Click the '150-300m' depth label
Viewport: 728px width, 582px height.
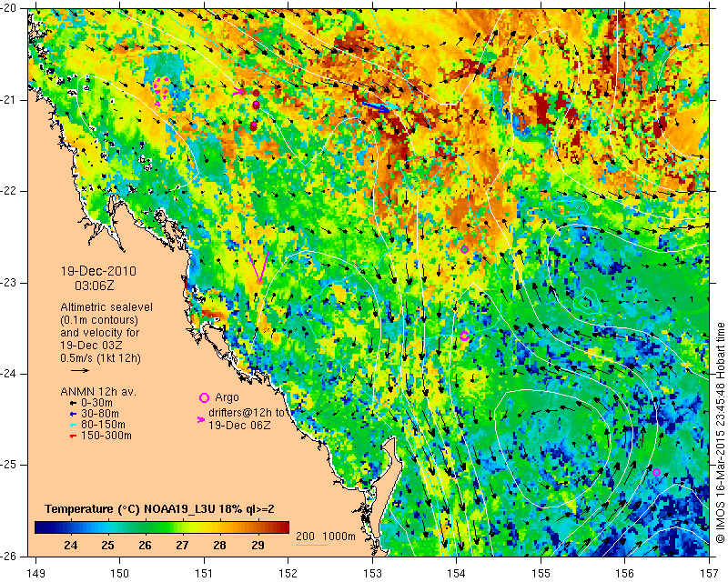point(106,436)
